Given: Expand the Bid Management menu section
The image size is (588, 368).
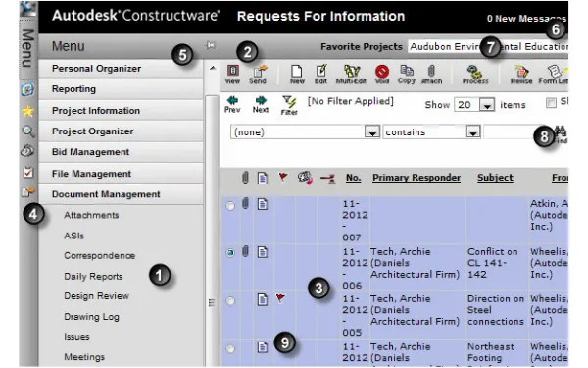Looking at the screenshot, I should 121,152.
